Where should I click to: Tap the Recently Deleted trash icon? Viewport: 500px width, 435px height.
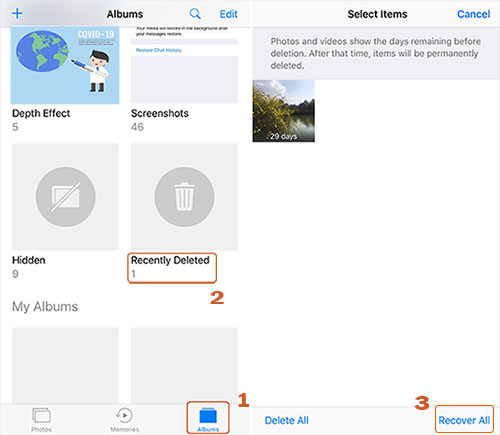(184, 197)
